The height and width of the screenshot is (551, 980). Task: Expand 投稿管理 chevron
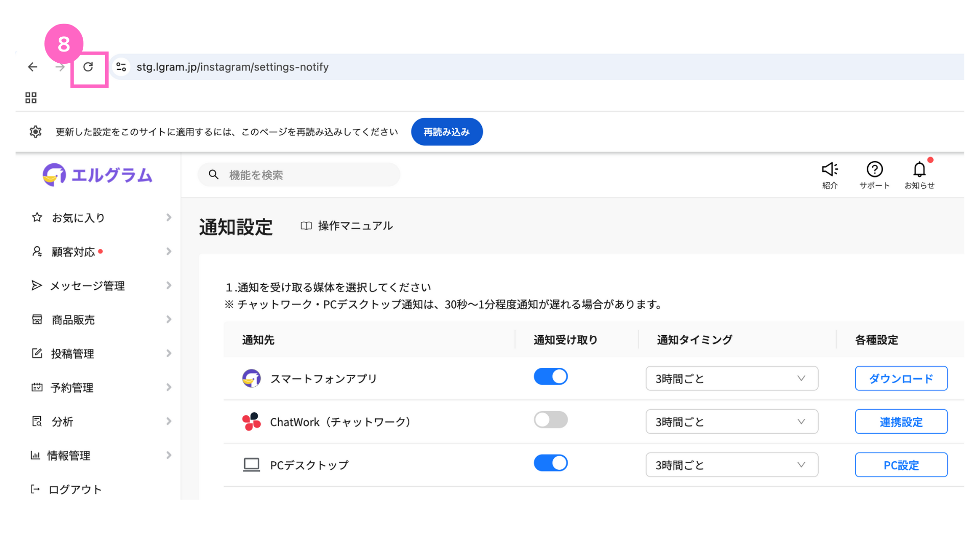(x=169, y=353)
